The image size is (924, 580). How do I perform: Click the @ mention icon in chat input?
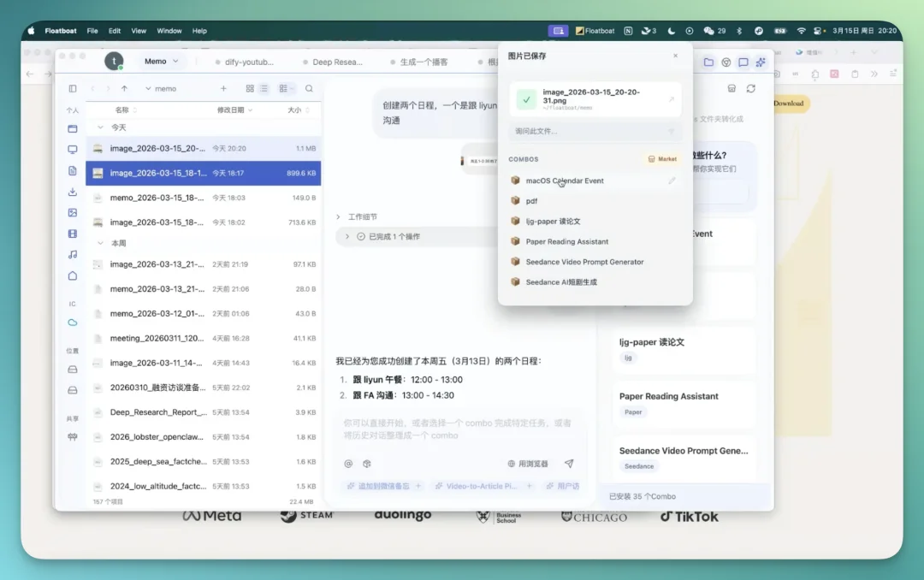tap(348, 464)
